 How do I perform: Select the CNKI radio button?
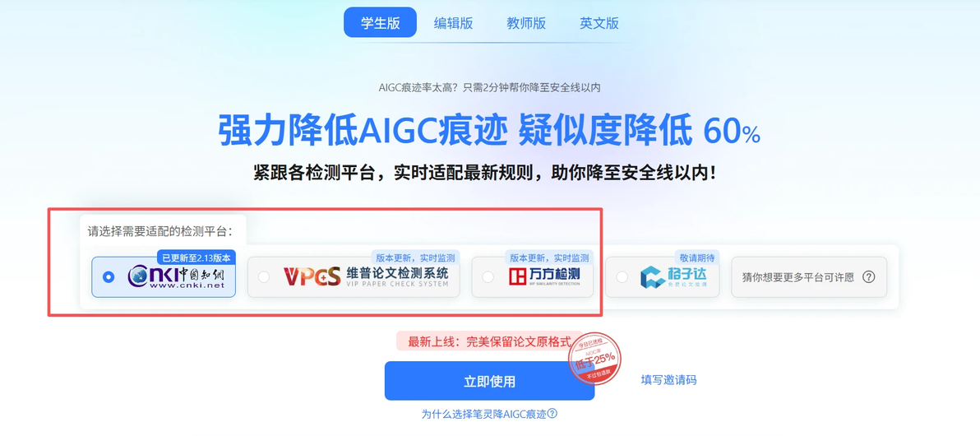[x=109, y=277]
